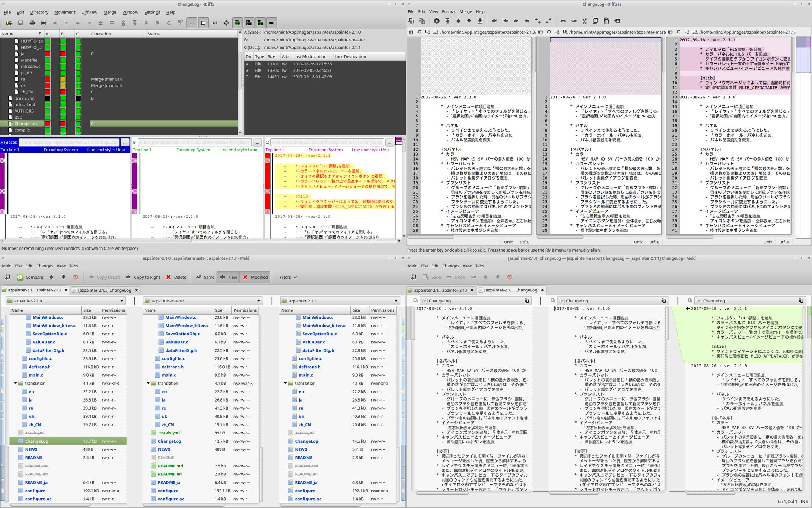Click the Save icon in KDiff3 toolbar
The width and height of the screenshot is (812, 508).
click(x=20, y=23)
